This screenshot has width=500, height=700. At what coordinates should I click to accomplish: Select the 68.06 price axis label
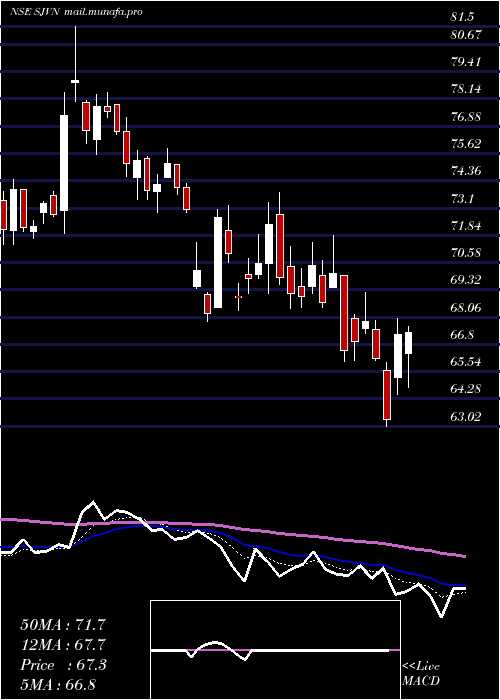point(466,307)
